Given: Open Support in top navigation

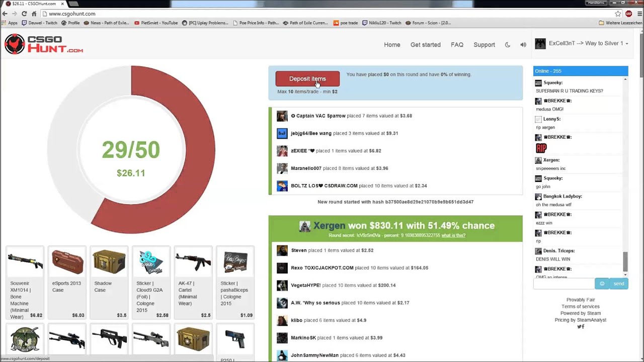Looking at the screenshot, I should coord(484,45).
